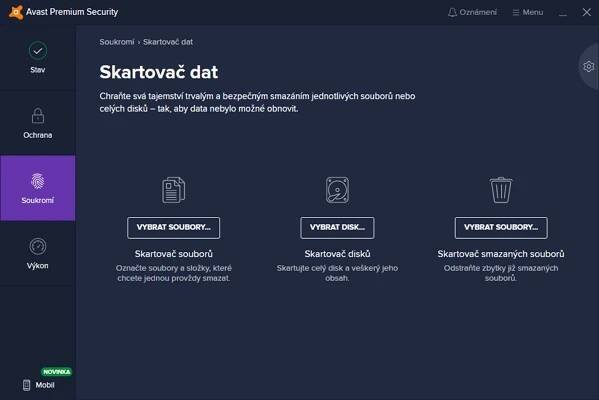Click VYBRAT SOUBORY under Skartovač souborů
Image resolution: width=599 pixels, height=400 pixels.
tap(173, 228)
